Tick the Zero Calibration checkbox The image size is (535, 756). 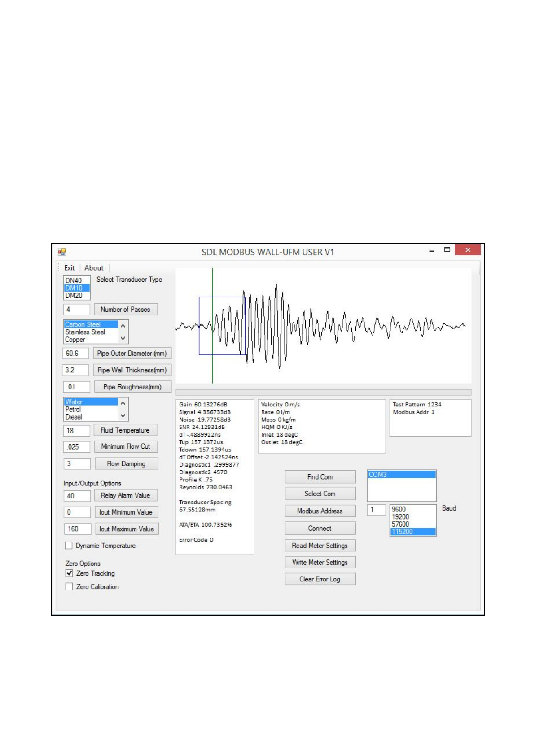point(69,586)
